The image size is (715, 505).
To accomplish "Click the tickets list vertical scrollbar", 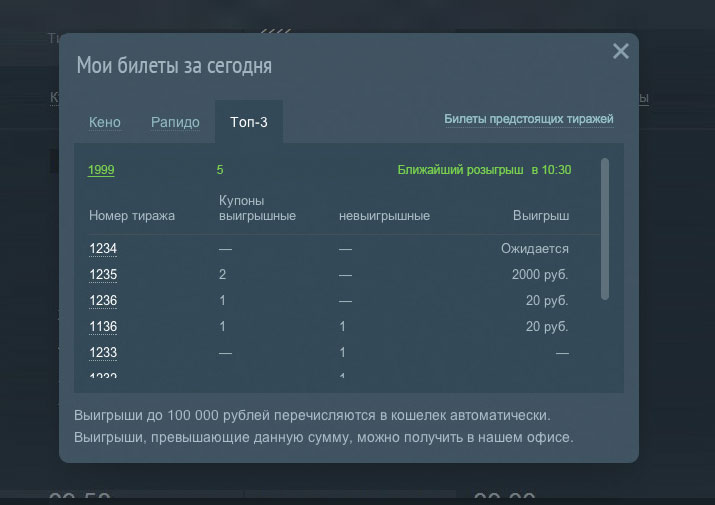I will [604, 228].
